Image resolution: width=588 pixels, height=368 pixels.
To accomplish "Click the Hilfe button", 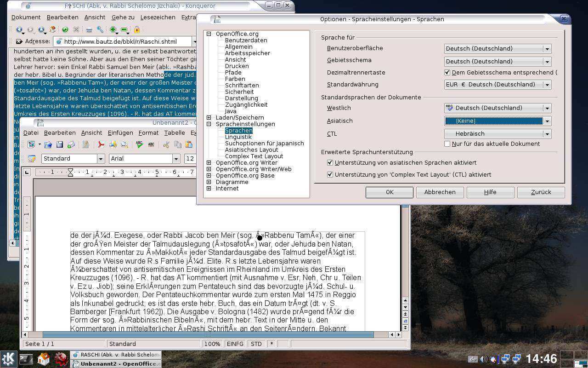I will click(490, 192).
